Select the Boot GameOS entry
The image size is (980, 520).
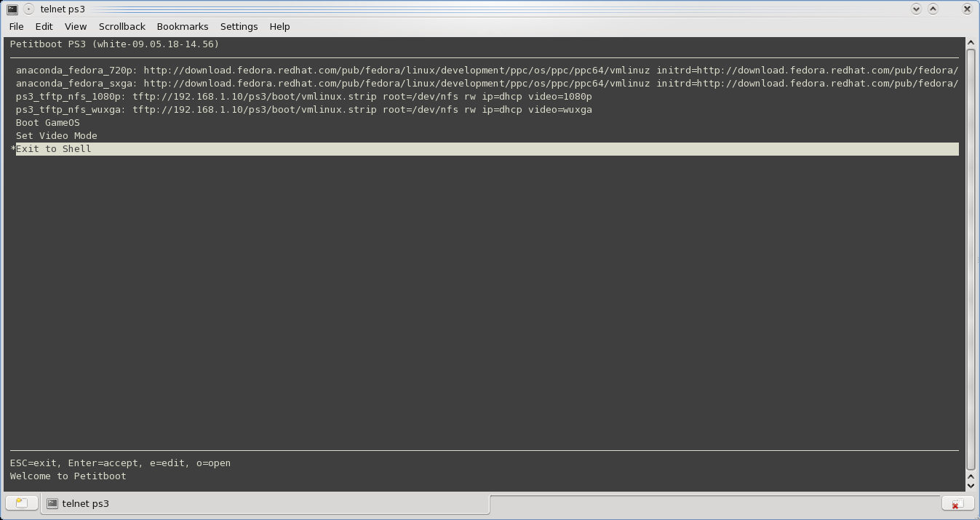click(48, 123)
